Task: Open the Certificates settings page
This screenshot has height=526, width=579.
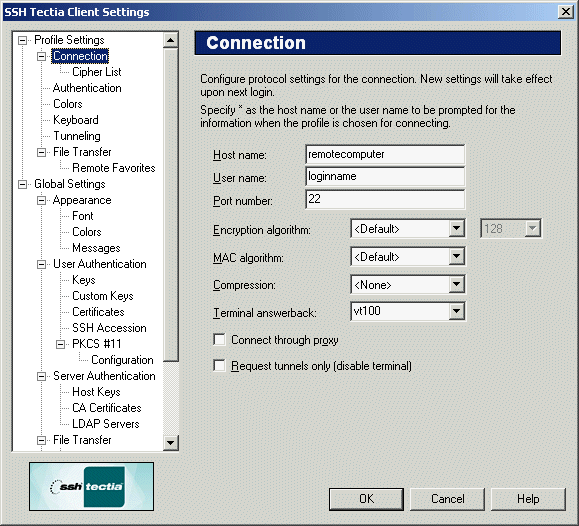Action: [x=98, y=312]
